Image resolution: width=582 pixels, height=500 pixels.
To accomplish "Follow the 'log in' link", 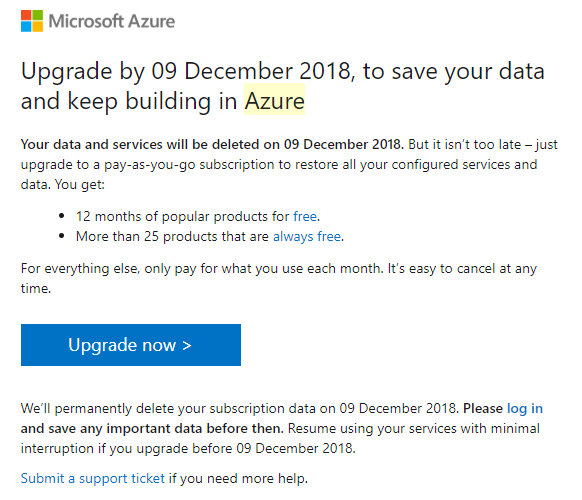I will 525,408.
